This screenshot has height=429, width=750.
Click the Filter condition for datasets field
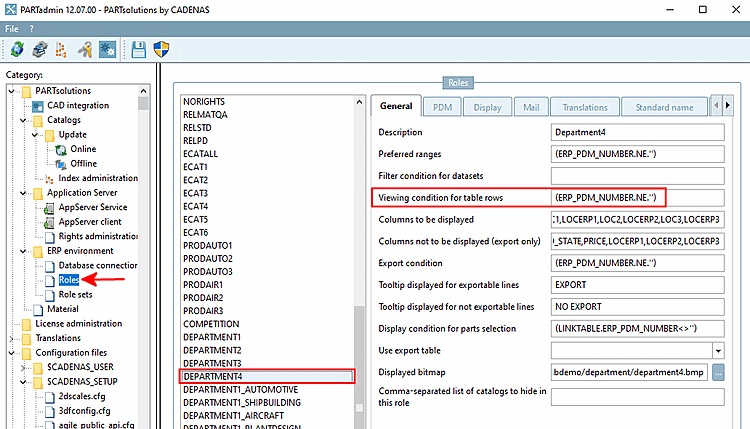[637, 176]
